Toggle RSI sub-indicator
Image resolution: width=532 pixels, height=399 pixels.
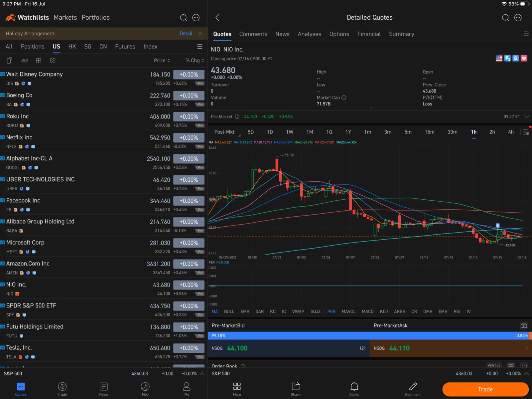[x=457, y=311]
